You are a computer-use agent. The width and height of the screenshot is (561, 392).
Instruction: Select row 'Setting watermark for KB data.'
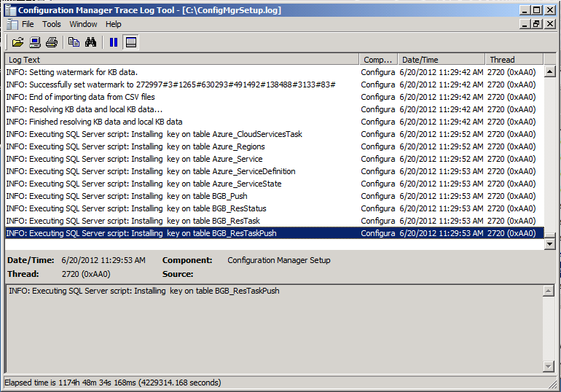pos(275,72)
